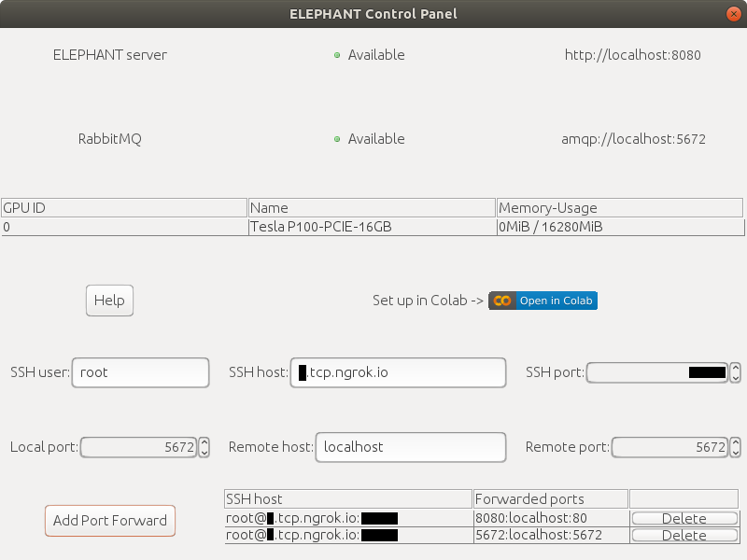Delete the 8080:localhost:80 port forward
This screenshot has width=747, height=560.
tap(684, 518)
